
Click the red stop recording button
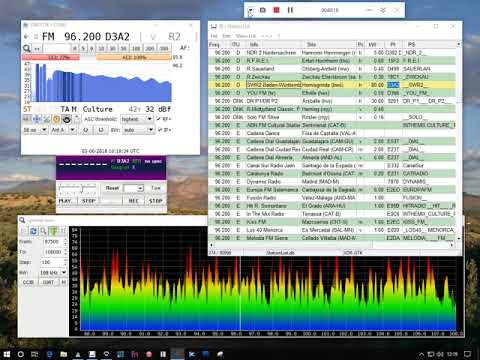pos(276,10)
